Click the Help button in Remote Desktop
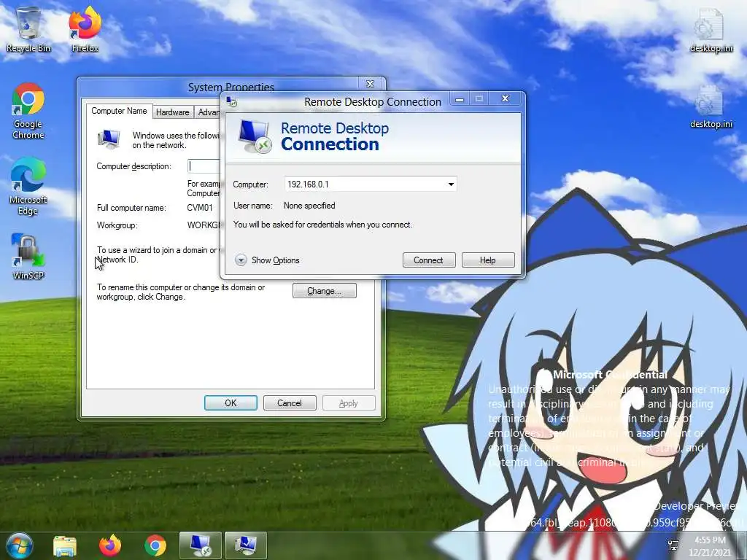Screen dimensions: 747x560 coord(488,260)
